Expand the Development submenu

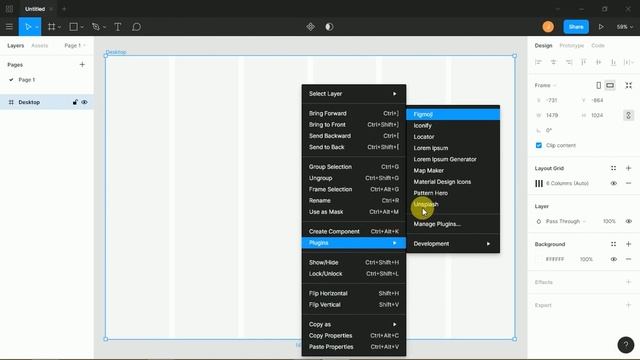[453, 244]
